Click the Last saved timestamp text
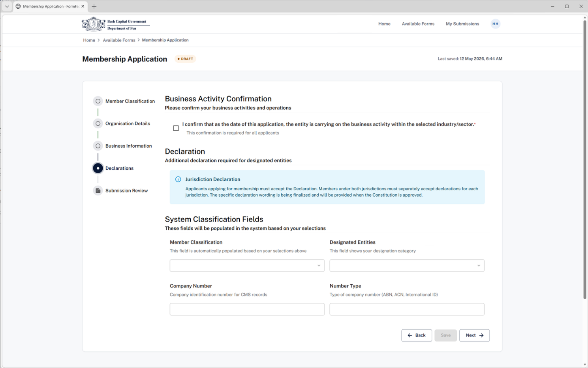This screenshot has width=588, height=368. 470,59
